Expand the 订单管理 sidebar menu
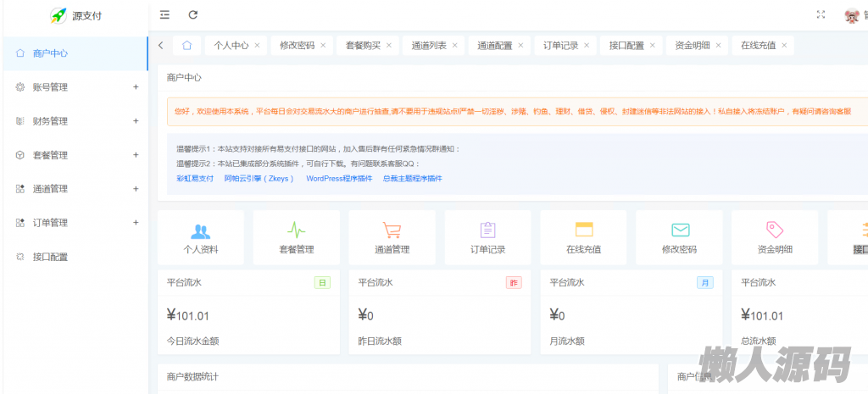The height and width of the screenshot is (394, 868). pos(75,223)
